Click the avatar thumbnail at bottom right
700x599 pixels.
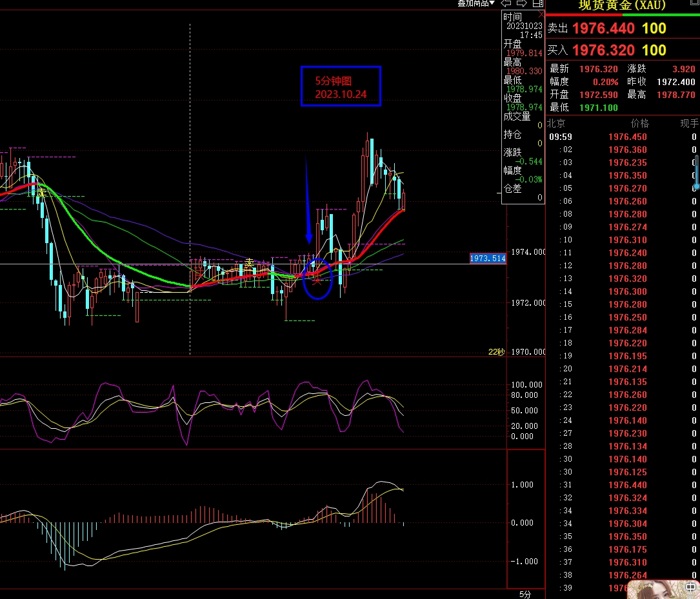click(653, 589)
